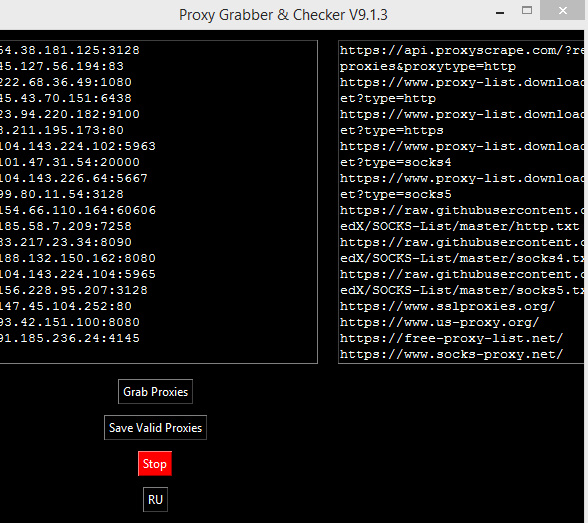Click the Grab Proxies button
Screen dimensions: 588x523
155,391
